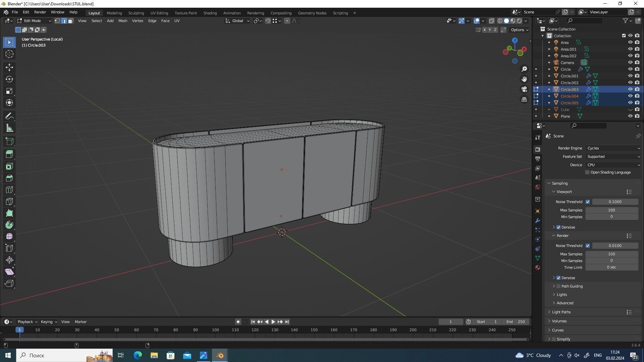Expand Circle.001 in outliner

click(x=549, y=76)
